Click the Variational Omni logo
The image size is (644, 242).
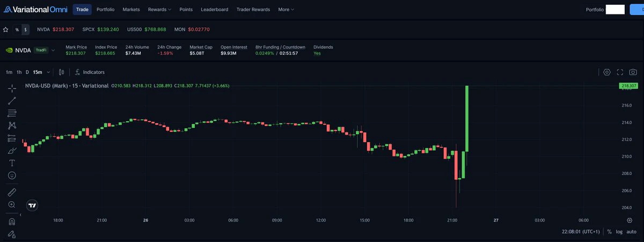click(x=36, y=9)
